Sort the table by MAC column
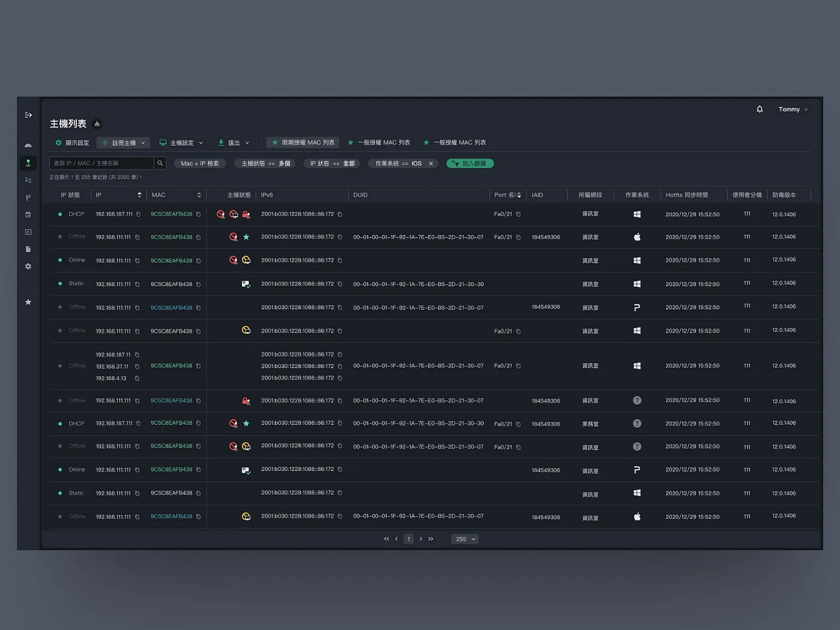The height and width of the screenshot is (630, 840). click(199, 195)
